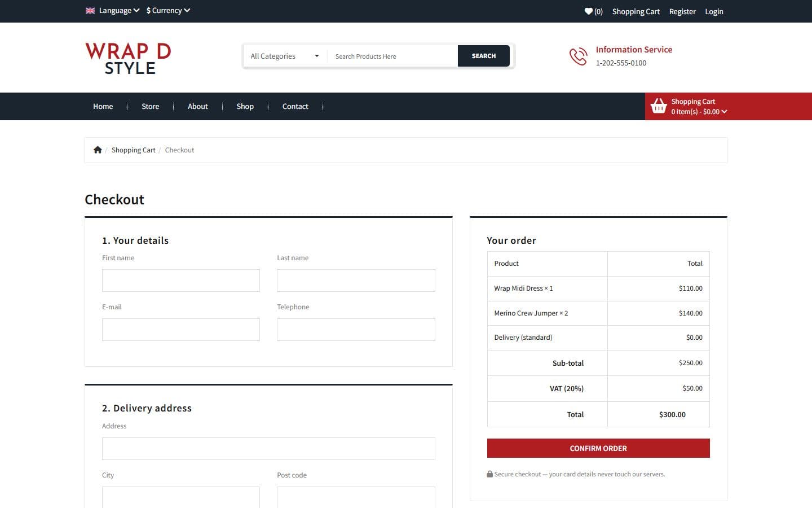This screenshot has width=812, height=508.
Task: Click the Confirm Order button
Action: point(598,448)
